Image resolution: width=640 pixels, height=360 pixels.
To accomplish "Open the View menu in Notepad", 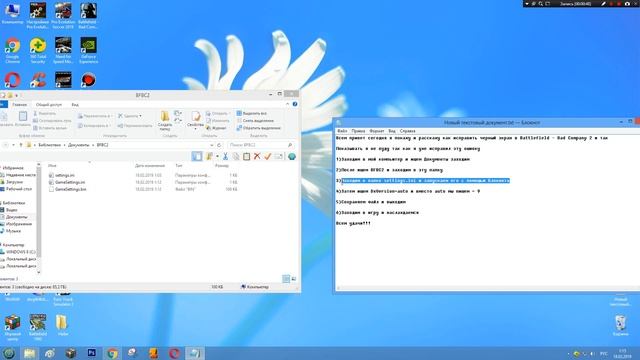I will point(392,131).
